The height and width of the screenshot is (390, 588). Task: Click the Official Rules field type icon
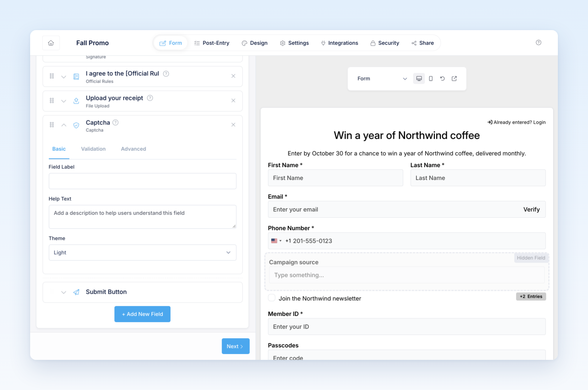coord(76,77)
